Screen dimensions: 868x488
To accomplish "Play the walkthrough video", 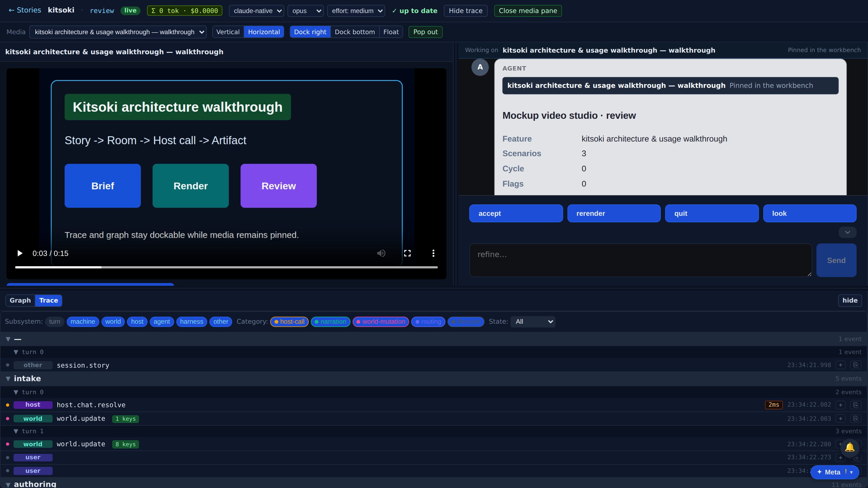I will [20, 253].
